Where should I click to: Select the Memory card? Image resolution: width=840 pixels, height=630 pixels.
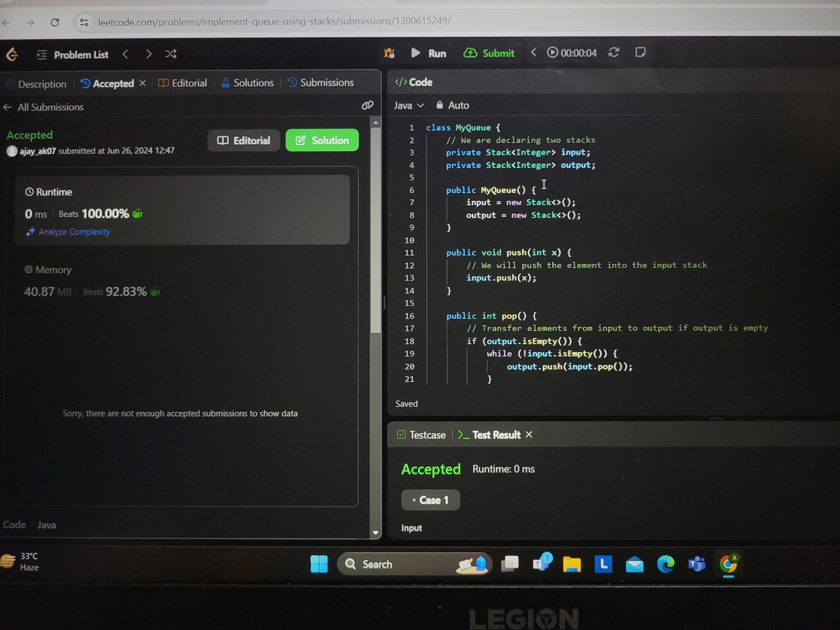pos(182,280)
